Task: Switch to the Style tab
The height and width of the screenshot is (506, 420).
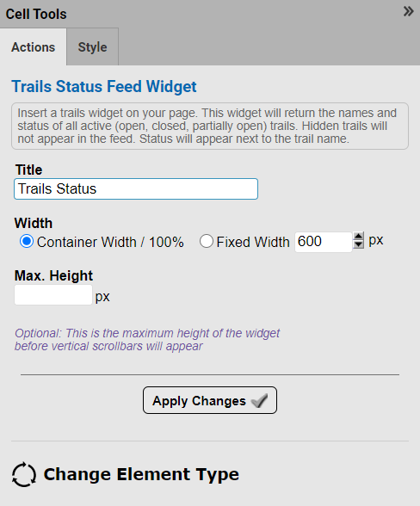Action: coord(93,47)
